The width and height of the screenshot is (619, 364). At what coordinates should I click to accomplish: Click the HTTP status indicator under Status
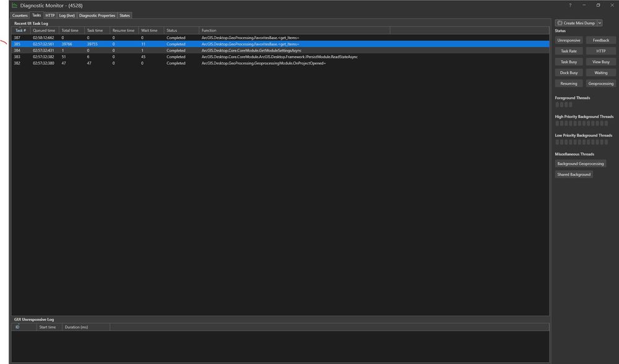pos(601,51)
